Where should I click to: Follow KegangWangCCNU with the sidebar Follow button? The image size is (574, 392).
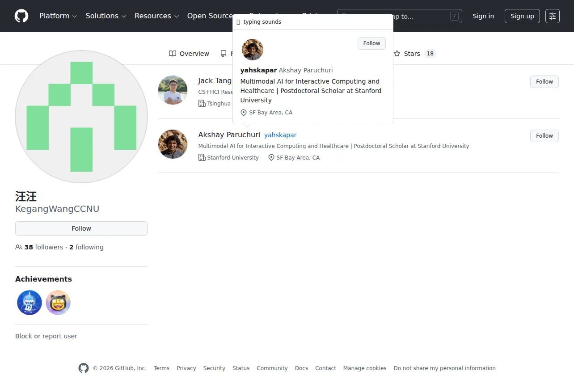[x=81, y=228]
